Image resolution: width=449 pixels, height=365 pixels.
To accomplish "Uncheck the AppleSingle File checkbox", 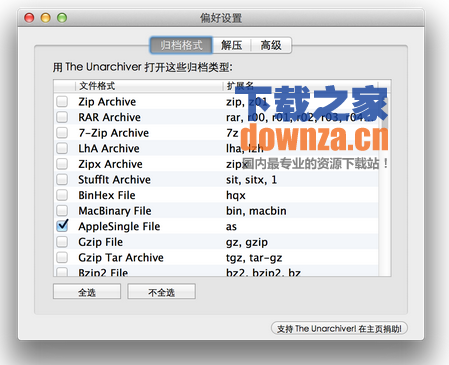I will (62, 226).
